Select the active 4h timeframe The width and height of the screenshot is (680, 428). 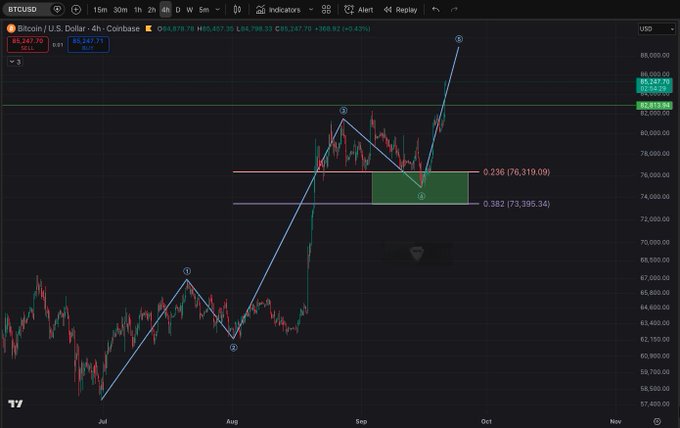click(166, 10)
